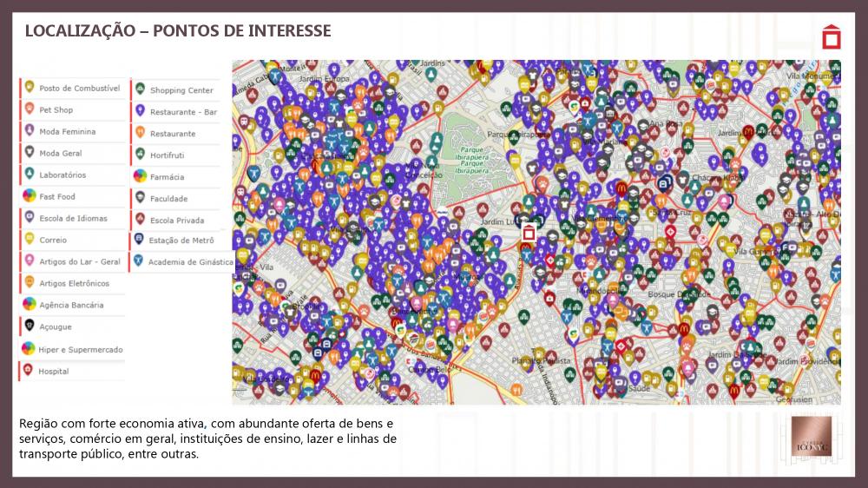The width and height of the screenshot is (868, 488).
Task: Click the Posto de Combustível pin icon
Action: [29, 88]
